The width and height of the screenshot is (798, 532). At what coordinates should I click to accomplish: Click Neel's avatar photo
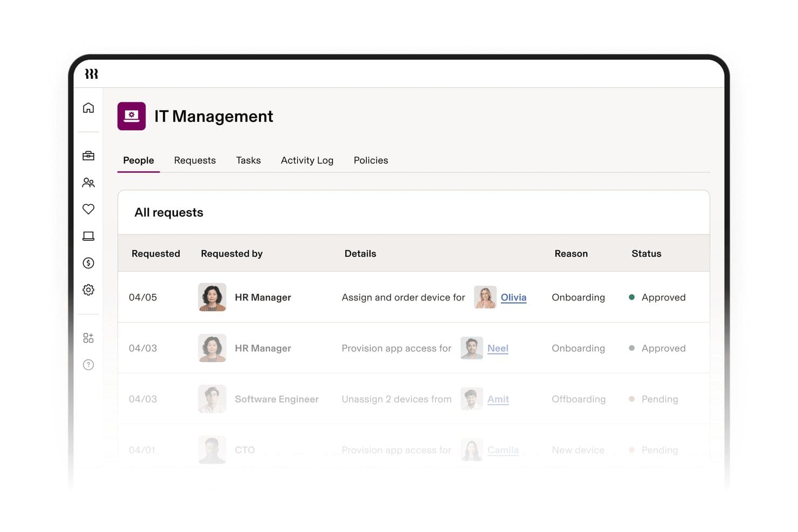point(472,348)
